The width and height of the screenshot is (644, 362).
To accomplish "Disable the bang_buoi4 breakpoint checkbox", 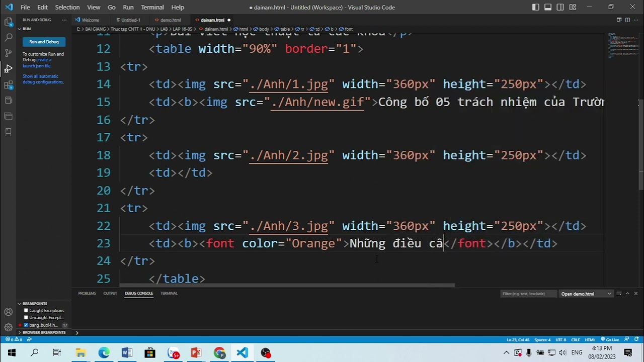I will [26, 325].
